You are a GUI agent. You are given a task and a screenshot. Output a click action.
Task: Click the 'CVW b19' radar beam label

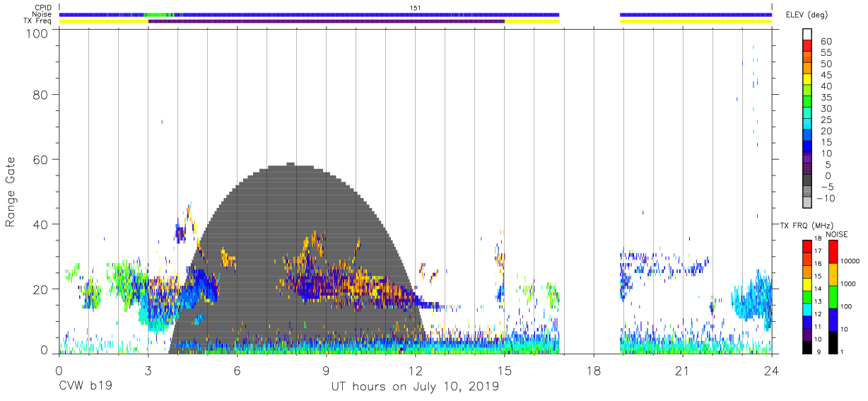(x=87, y=387)
